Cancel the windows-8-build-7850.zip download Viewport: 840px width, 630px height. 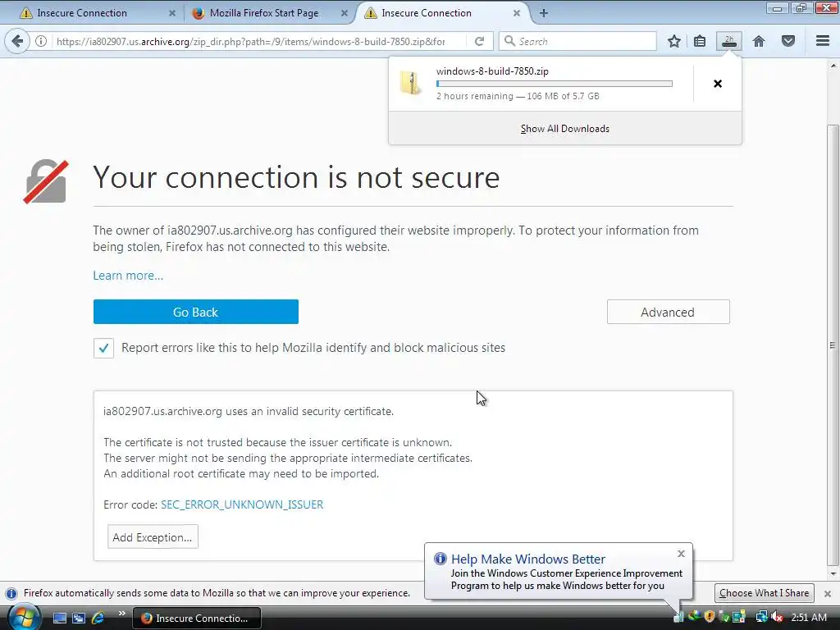click(x=718, y=84)
